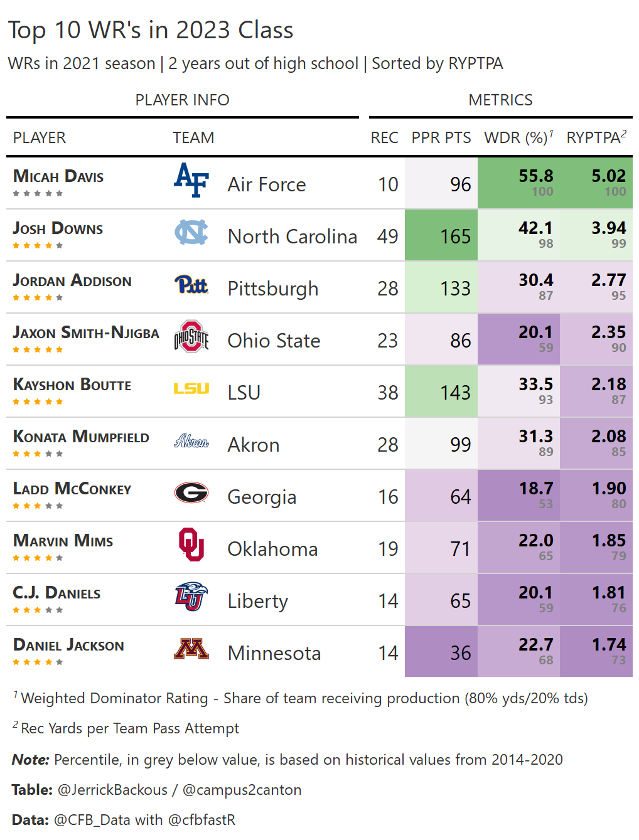Click the PPR PTS column header
Screen dimensions: 639x840
coord(441,138)
